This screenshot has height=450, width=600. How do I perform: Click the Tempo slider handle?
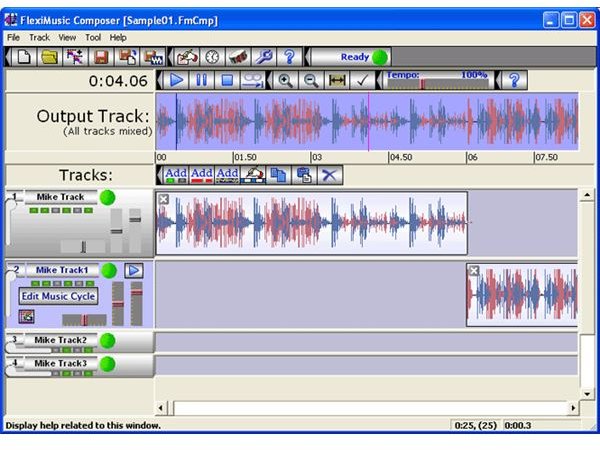coord(422,84)
